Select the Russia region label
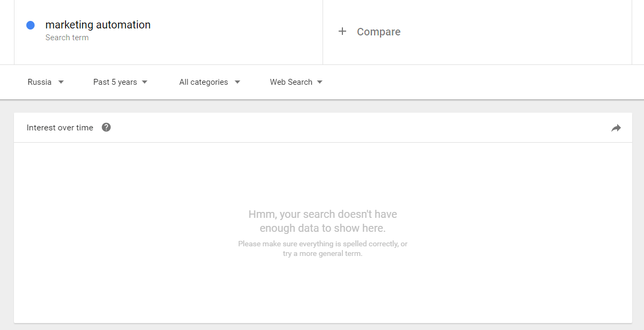Screen dimensions: 644x330 pos(40,82)
